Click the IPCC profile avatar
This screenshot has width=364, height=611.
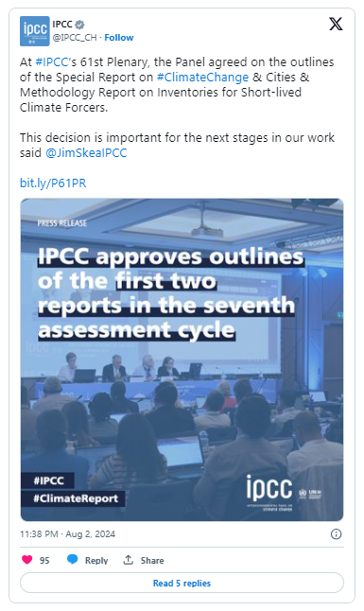pos(35,31)
